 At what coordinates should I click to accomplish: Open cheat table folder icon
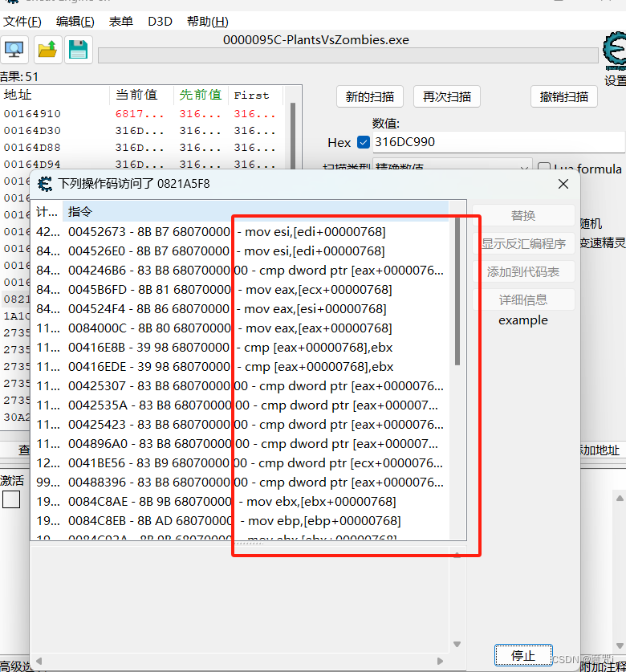click(47, 50)
